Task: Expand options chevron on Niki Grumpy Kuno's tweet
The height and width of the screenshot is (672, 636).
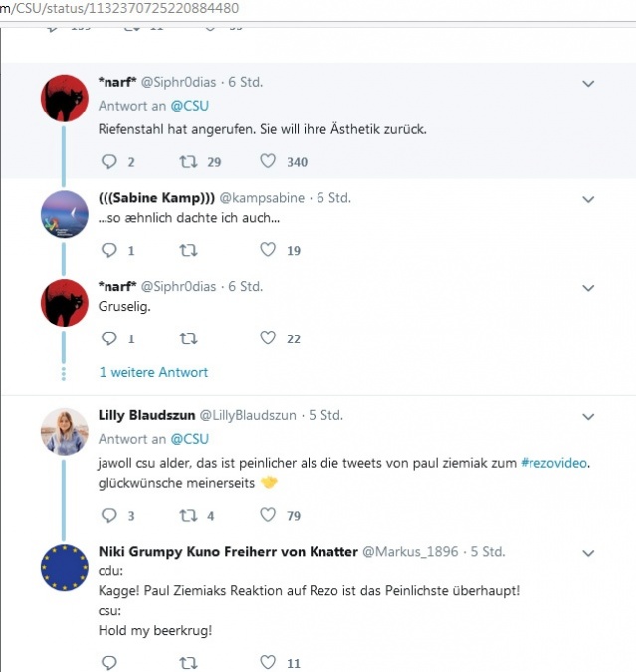Action: pyautogui.click(x=588, y=552)
